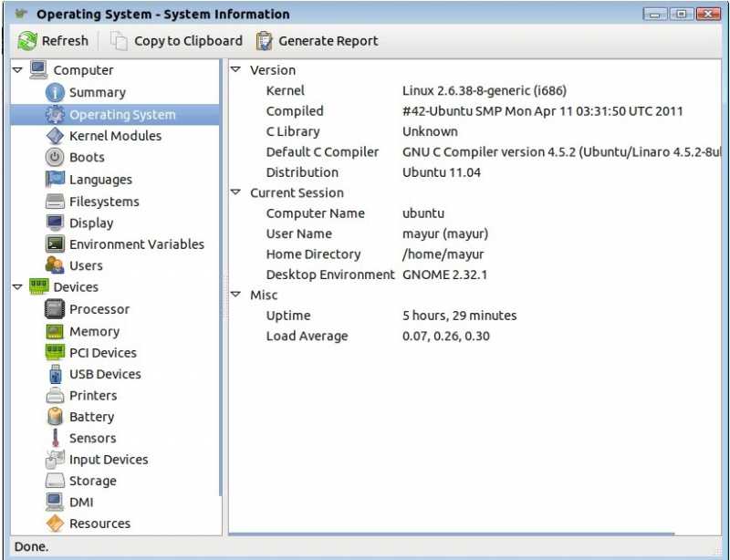The width and height of the screenshot is (730, 560).
Task: Open the USB Devices icon
Action: click(x=55, y=375)
